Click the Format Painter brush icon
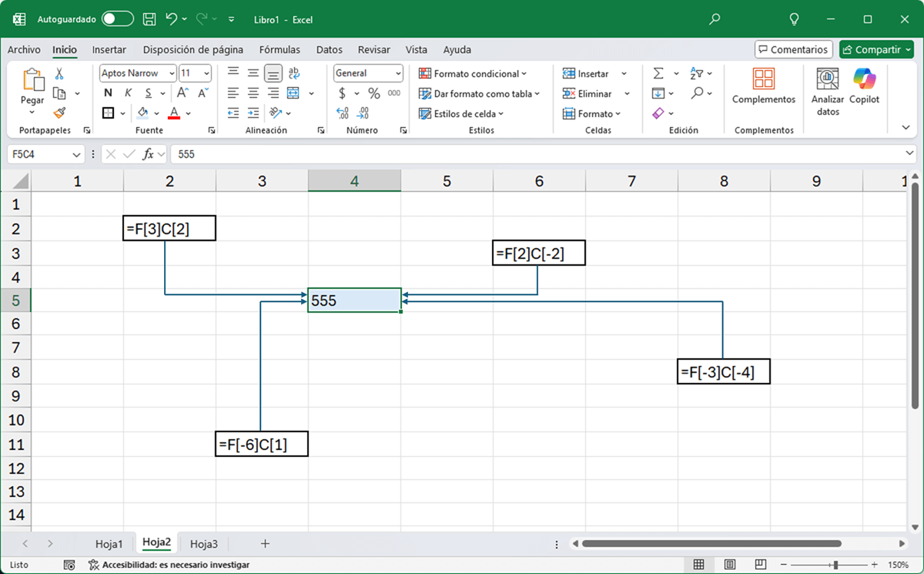This screenshot has height=574, width=924. pyautogui.click(x=59, y=113)
